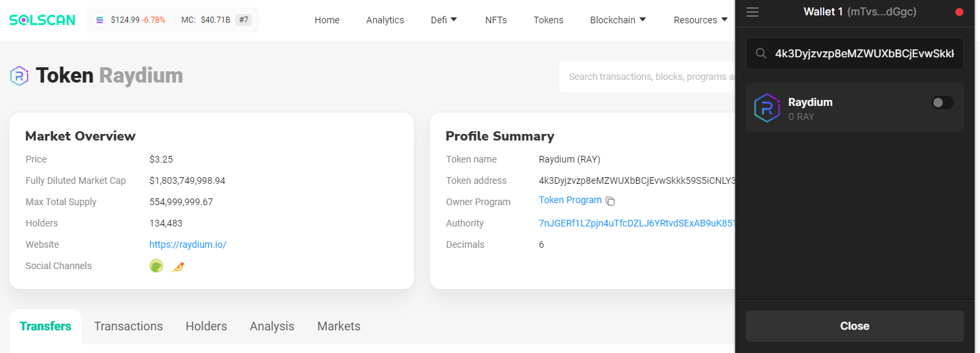Switch to the Markets tab

pos(339,326)
